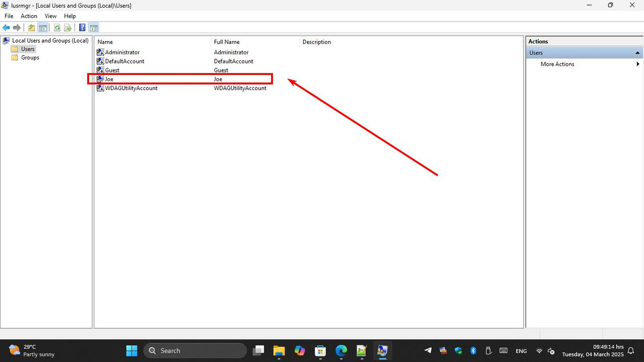Open the File menu
The image size is (644, 362).
point(9,16)
